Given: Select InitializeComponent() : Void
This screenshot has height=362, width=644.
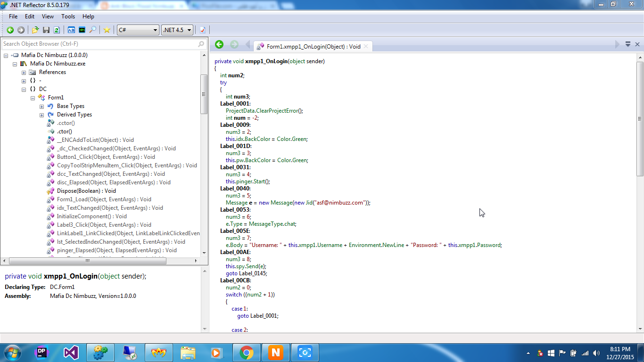Looking at the screenshot, I should click(91, 216).
